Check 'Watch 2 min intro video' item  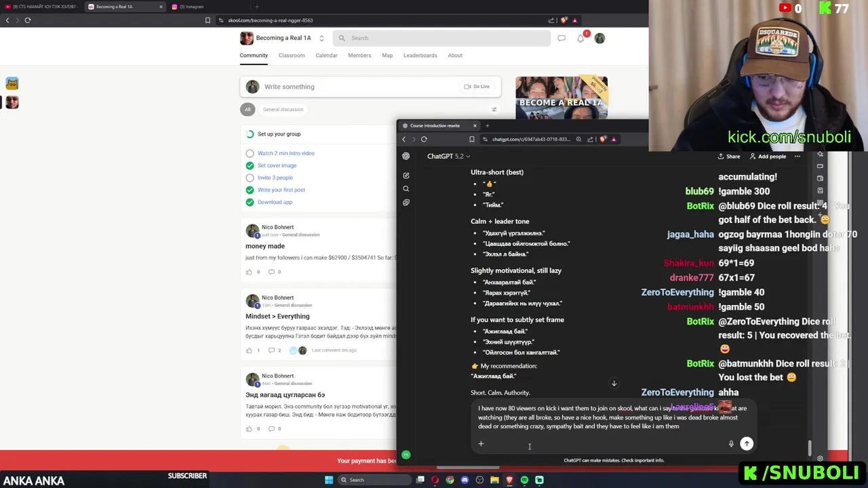pyautogui.click(x=250, y=153)
